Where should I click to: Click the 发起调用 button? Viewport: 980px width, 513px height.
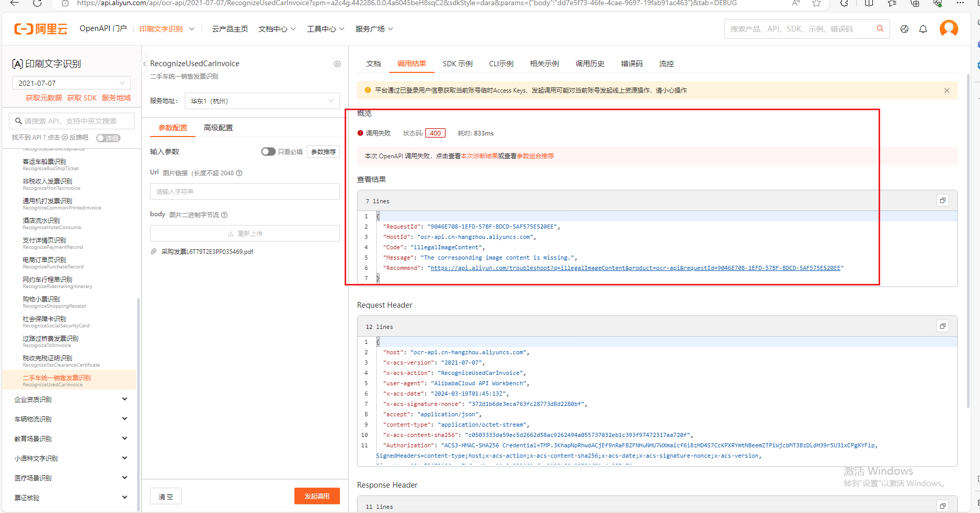click(317, 496)
